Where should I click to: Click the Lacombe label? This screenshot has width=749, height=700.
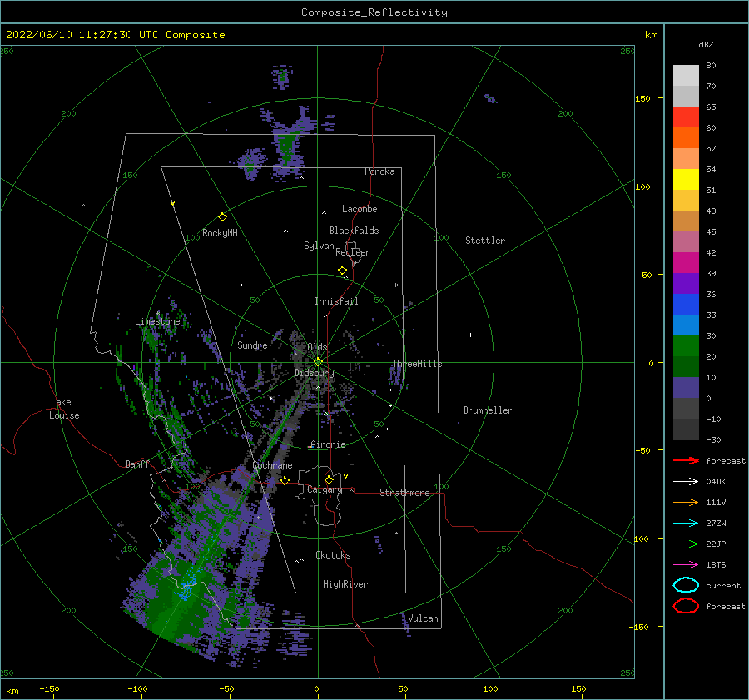point(360,209)
